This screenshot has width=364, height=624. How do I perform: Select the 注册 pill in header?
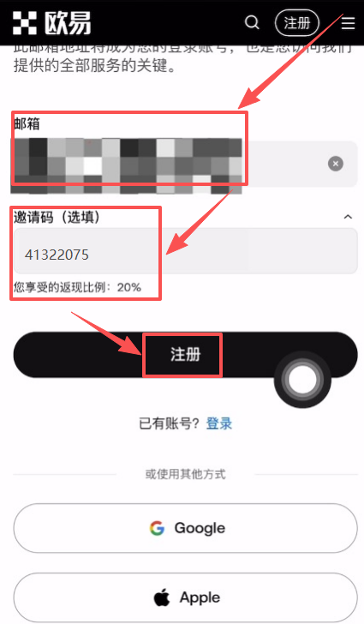[297, 23]
